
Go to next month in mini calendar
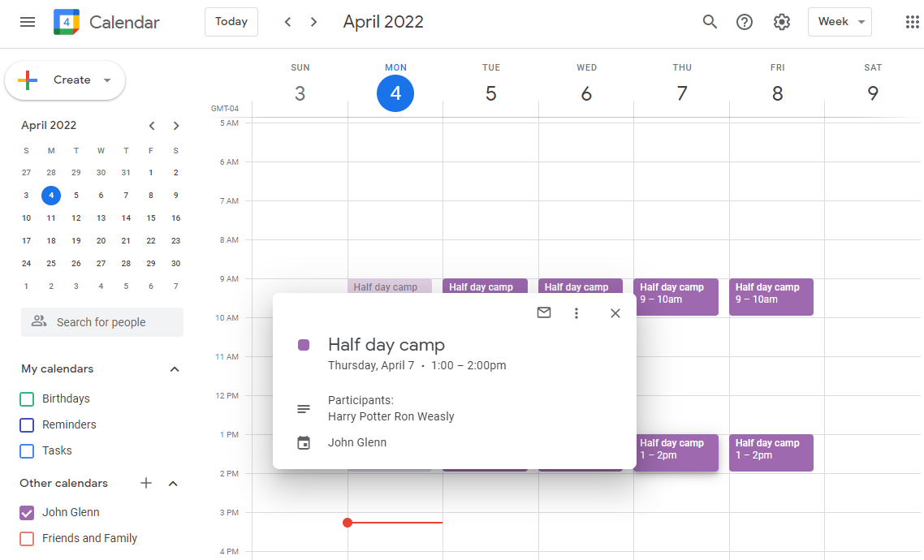click(175, 126)
